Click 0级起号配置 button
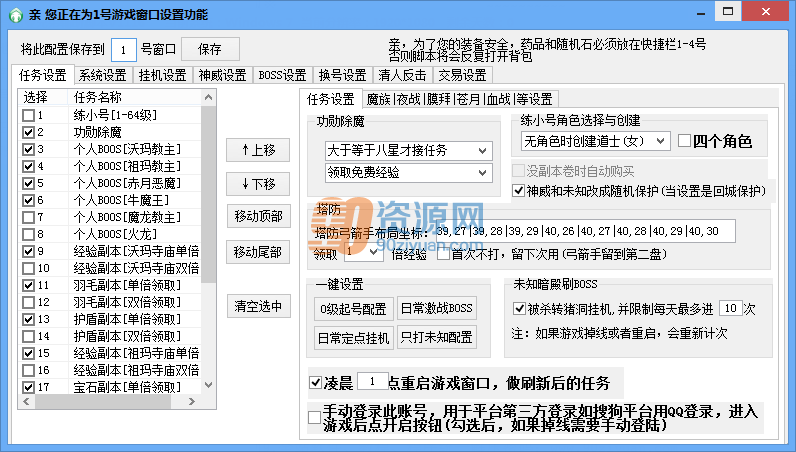 click(x=353, y=309)
